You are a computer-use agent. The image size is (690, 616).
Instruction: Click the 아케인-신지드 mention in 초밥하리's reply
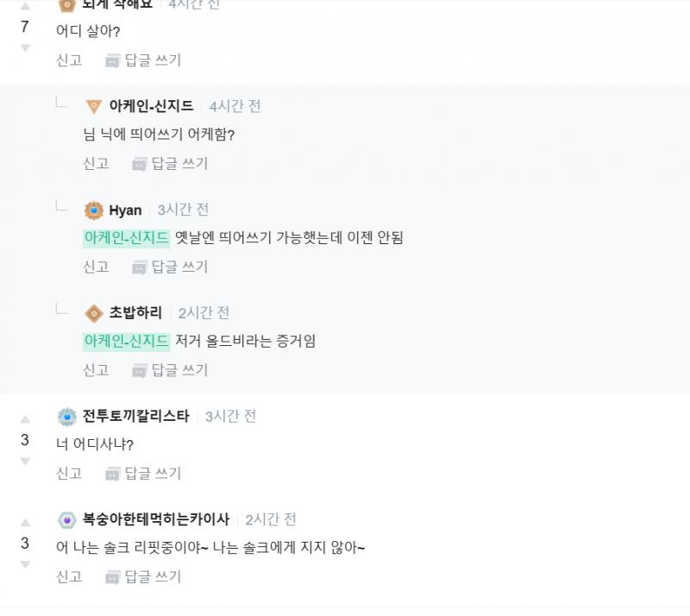[126, 341]
